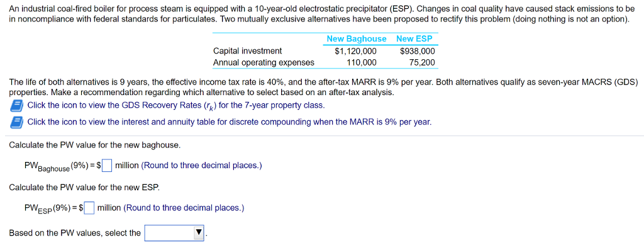Select the New Baghouse column header
This screenshot has height=252, width=644.
pos(356,38)
